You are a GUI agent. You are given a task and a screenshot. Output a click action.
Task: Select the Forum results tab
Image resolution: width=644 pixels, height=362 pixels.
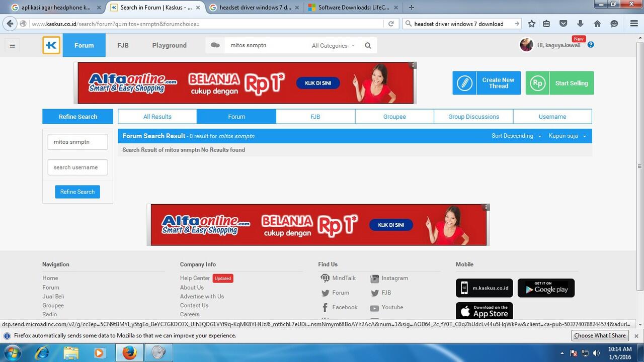[x=236, y=117]
